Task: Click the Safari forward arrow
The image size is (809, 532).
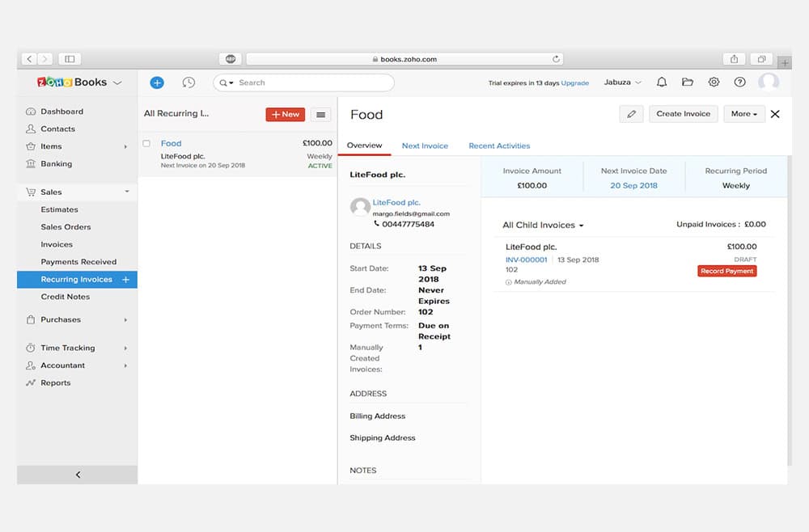Action: [x=44, y=59]
